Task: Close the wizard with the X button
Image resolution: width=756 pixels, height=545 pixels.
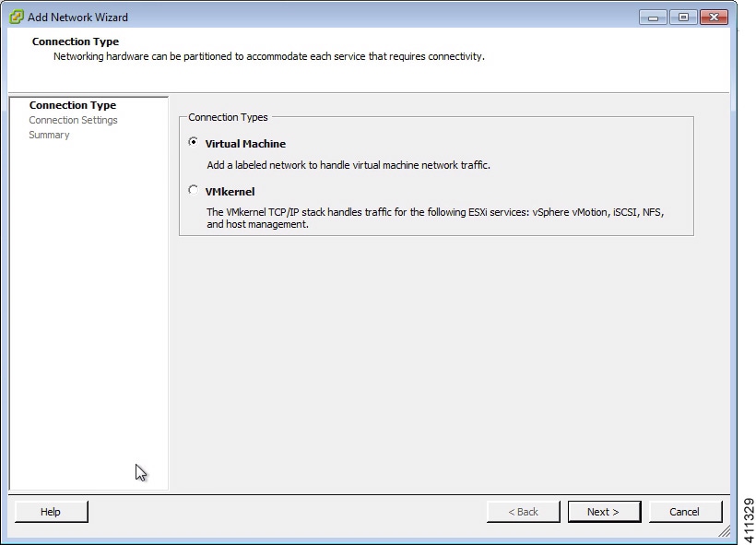Action: click(x=715, y=18)
